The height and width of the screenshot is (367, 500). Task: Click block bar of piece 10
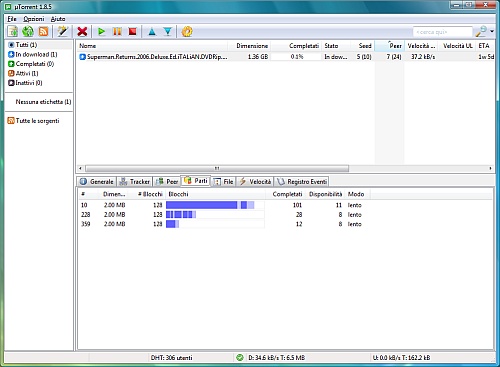pyautogui.click(x=215, y=205)
